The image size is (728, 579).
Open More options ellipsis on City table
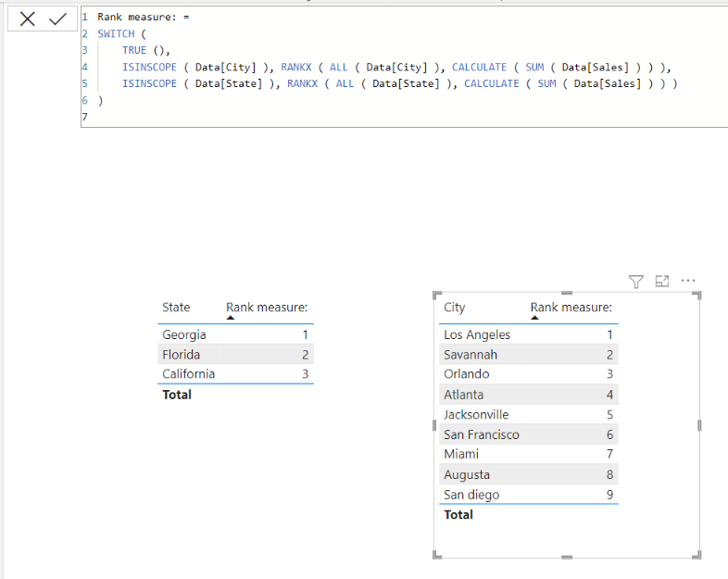[x=688, y=281]
